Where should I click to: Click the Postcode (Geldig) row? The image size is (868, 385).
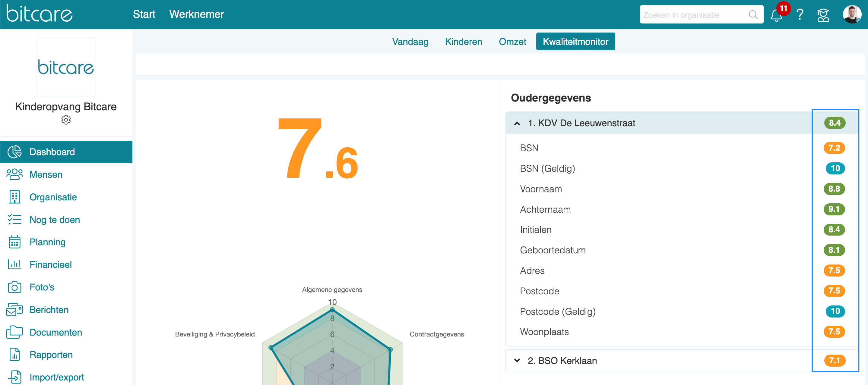[682, 311]
